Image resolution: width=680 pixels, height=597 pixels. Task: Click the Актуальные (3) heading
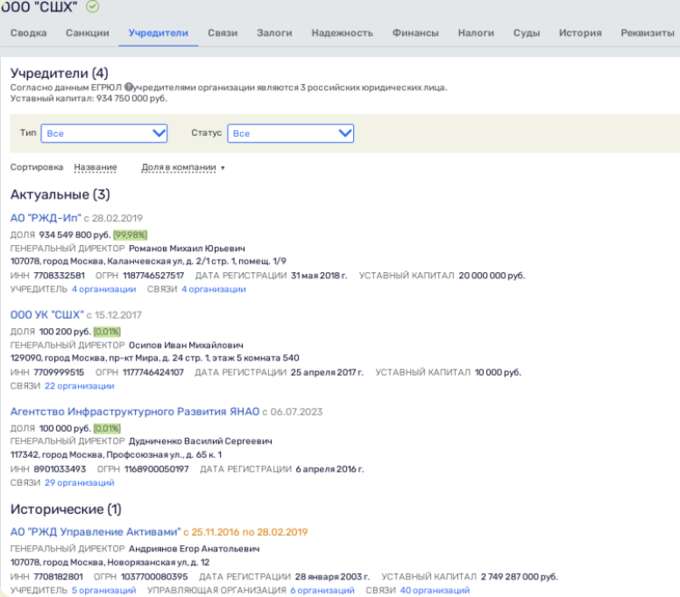pos(60,195)
